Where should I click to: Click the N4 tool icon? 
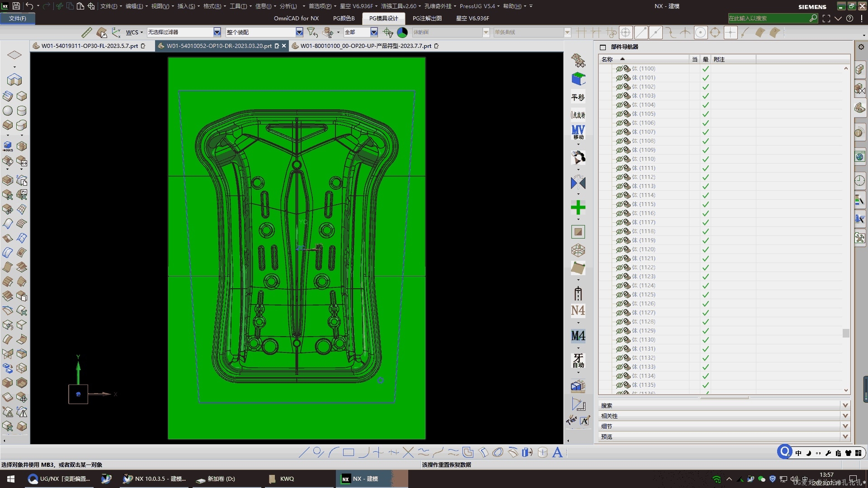[x=578, y=311]
